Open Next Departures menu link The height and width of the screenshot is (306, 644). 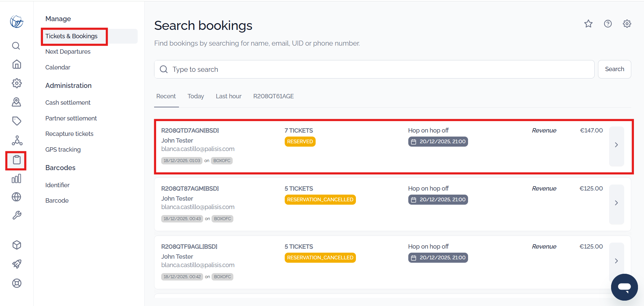[68, 52]
